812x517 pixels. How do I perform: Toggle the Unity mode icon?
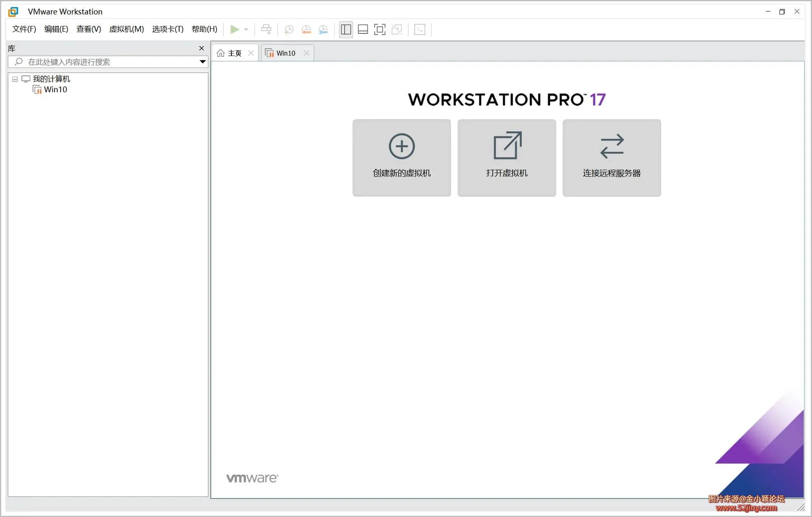click(397, 29)
